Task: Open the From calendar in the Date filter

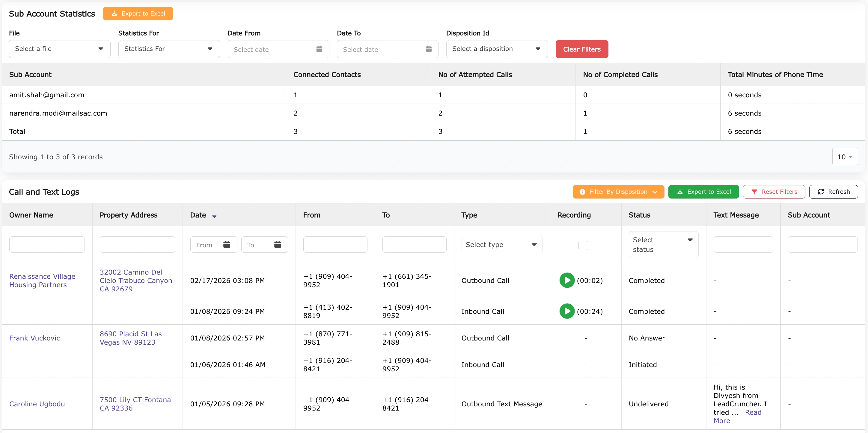Action: tap(227, 244)
